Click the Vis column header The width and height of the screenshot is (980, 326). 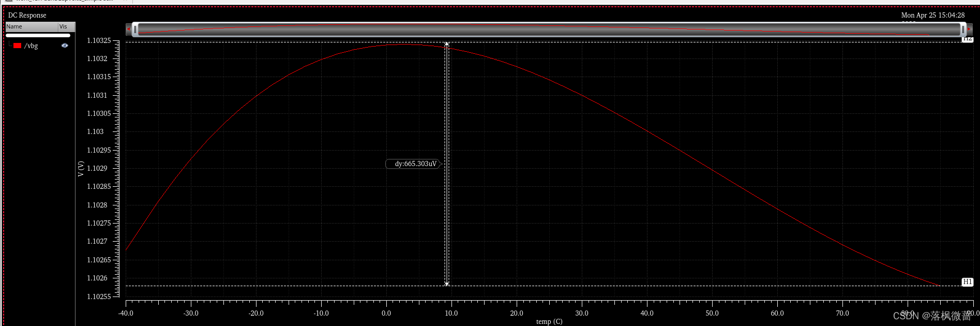point(66,26)
